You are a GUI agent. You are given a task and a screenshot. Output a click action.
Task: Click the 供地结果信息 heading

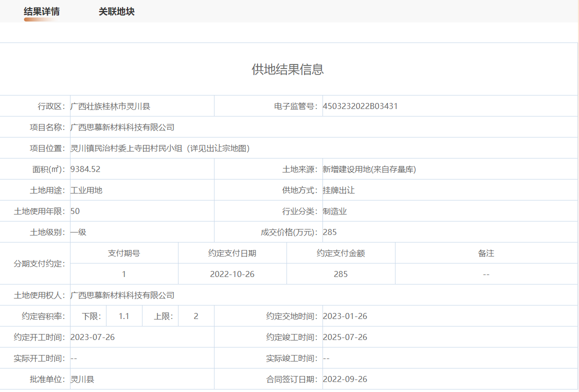click(x=288, y=69)
